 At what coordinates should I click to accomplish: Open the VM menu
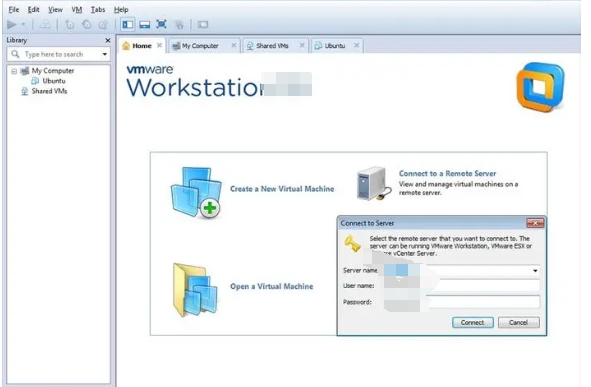[77, 9]
